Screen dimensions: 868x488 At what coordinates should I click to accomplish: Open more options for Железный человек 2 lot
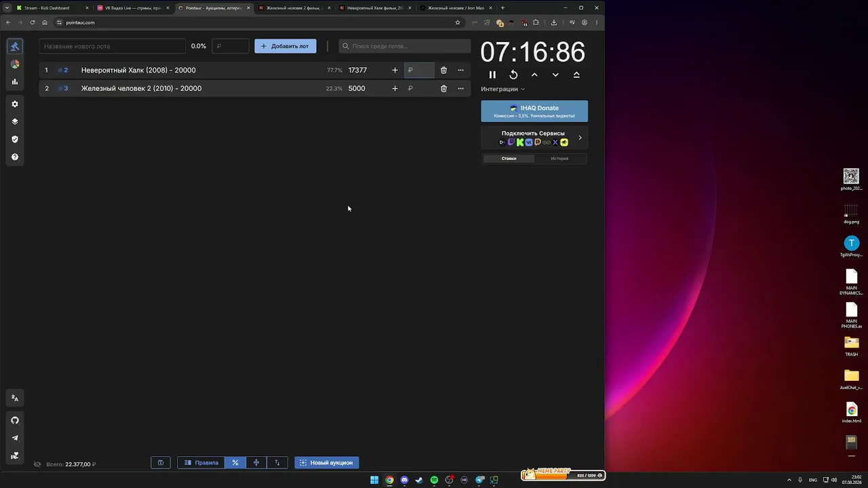pyautogui.click(x=460, y=88)
